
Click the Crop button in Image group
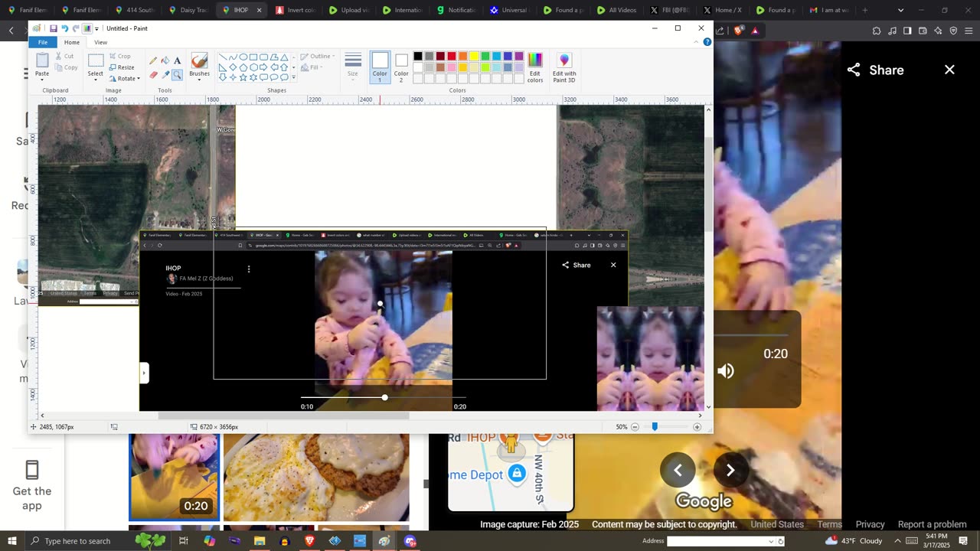(x=119, y=56)
